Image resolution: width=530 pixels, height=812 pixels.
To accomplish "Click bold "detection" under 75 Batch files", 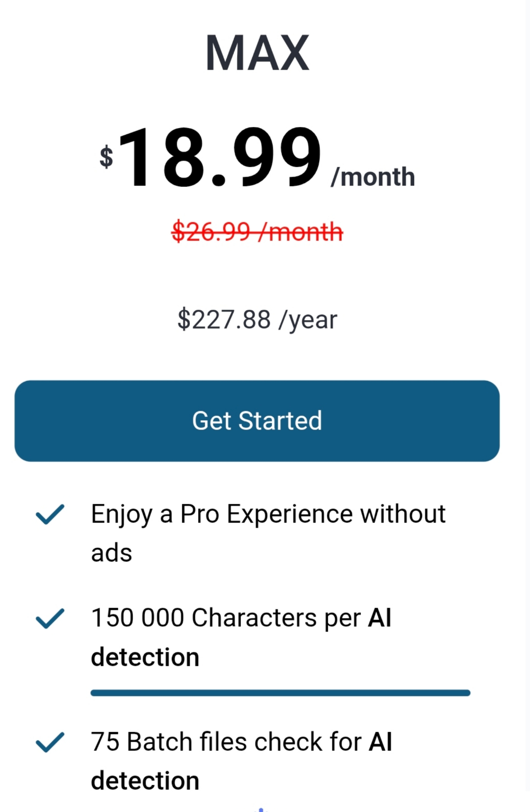I will [x=145, y=781].
